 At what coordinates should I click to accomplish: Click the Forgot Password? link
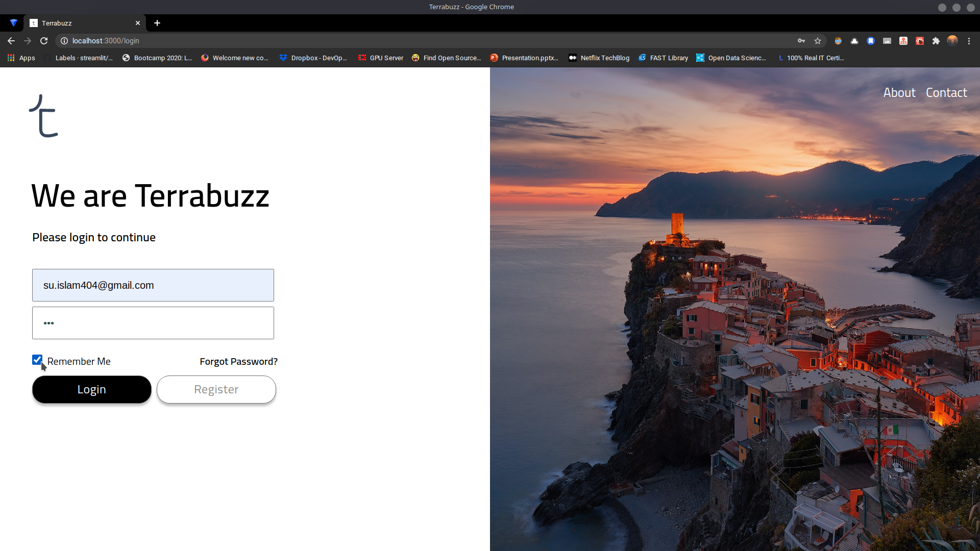pos(238,362)
